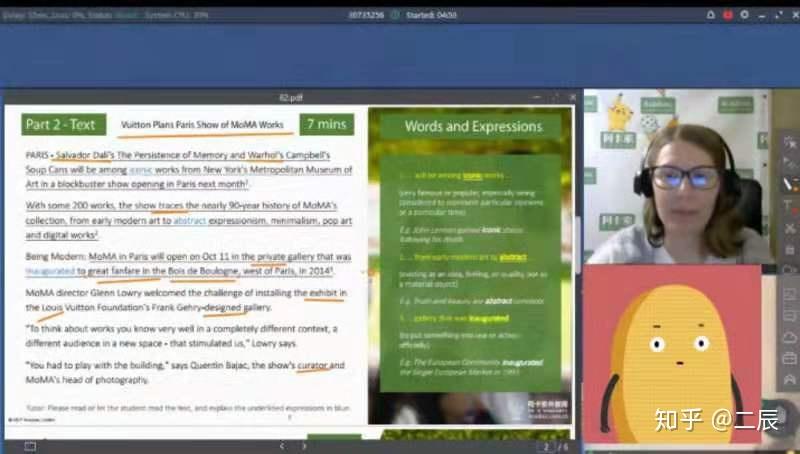The image size is (800, 454).
Task: Toggle the slide fit view icon
Action: [x=30, y=446]
